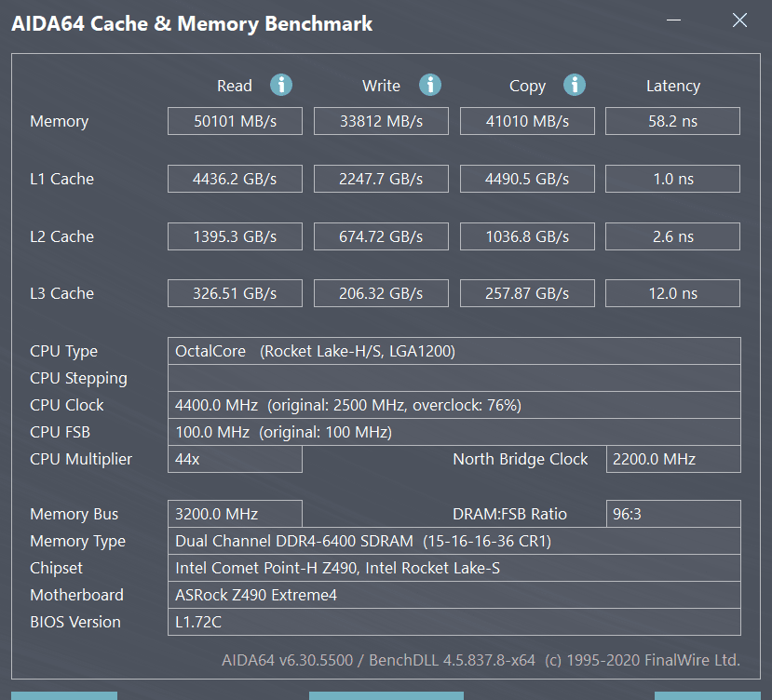Click the North Bridge Clock label
The image size is (772, 700).
pos(520,459)
